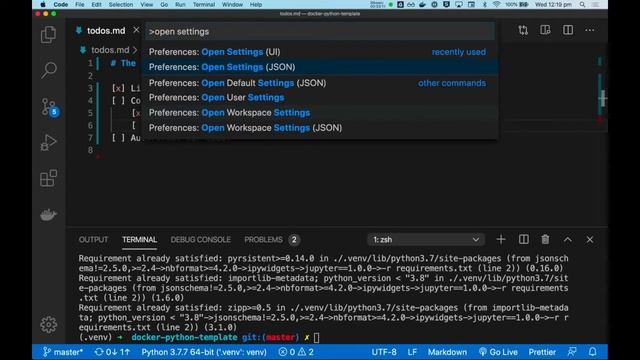640x360 pixels.
Task: Click line number 8 in the editor
Action: [x=90, y=150]
